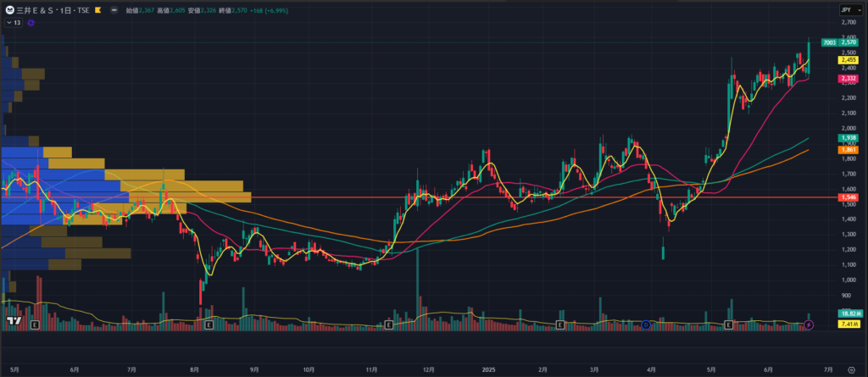Open chart settings gear at bottom right

tap(852, 369)
